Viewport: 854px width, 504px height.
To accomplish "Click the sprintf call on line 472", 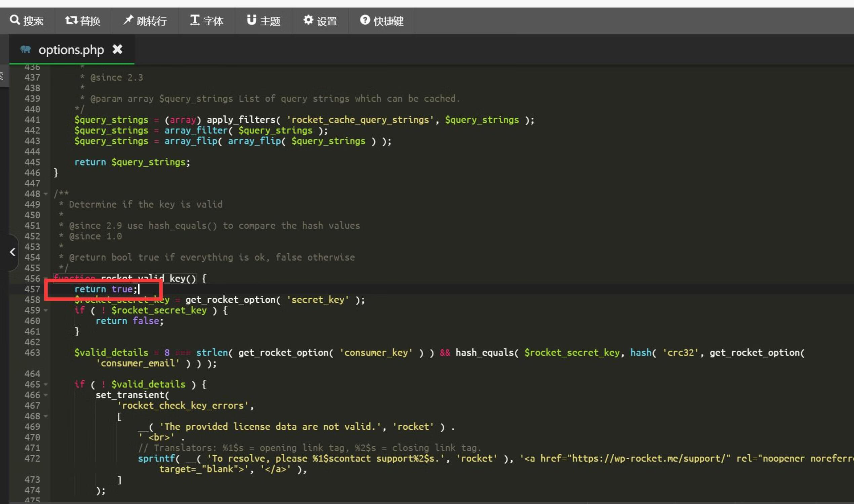I will tap(156, 459).
